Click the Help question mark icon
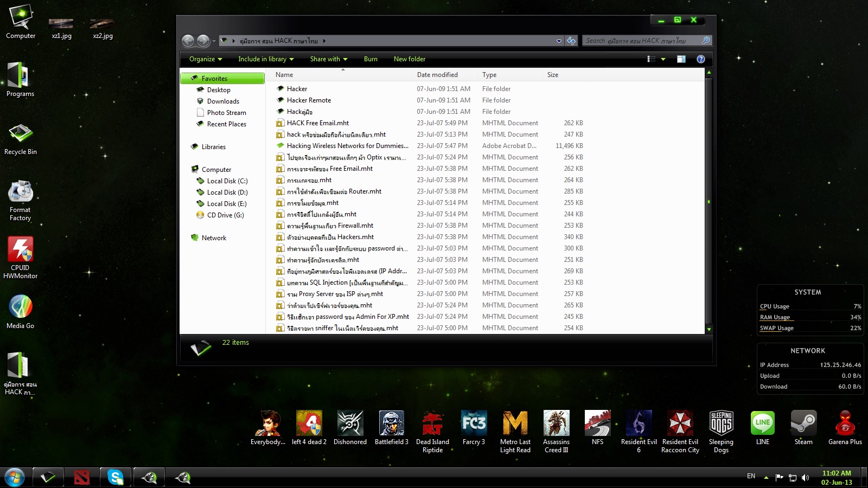The width and height of the screenshot is (868, 488). pyautogui.click(x=700, y=59)
